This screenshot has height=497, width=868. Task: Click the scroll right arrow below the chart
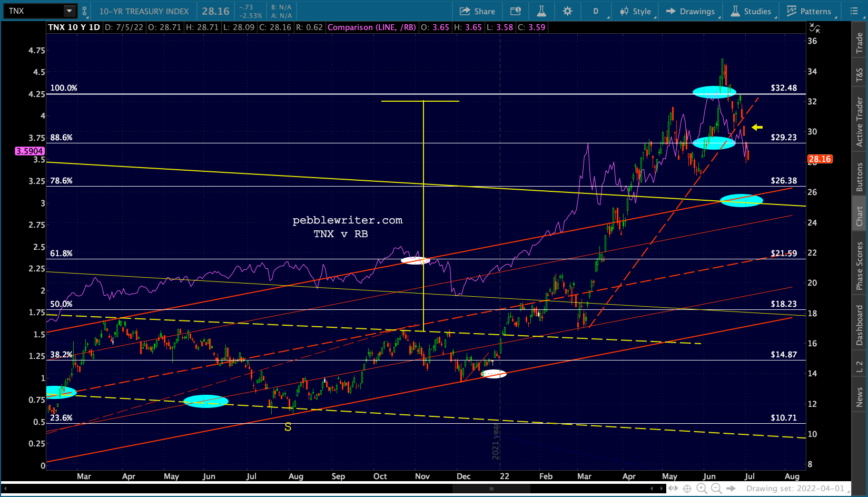(x=662, y=489)
